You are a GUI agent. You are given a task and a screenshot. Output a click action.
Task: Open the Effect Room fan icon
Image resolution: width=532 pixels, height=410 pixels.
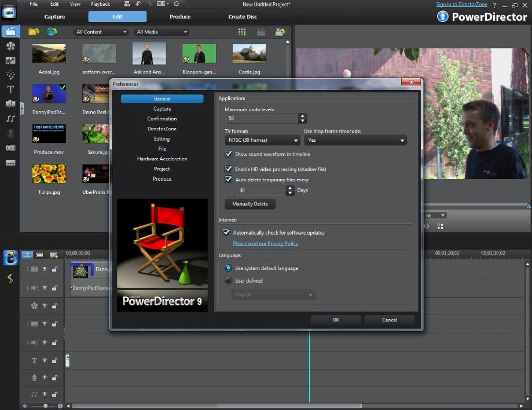coord(10,46)
